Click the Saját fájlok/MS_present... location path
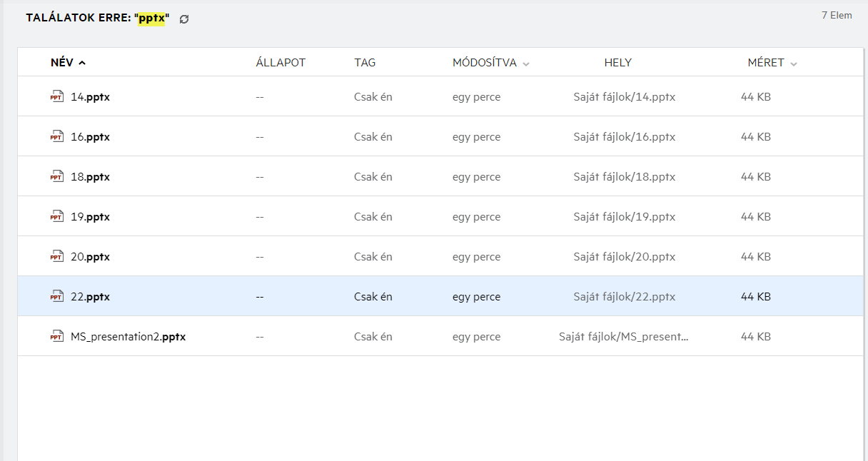This screenshot has height=461, width=868. coord(624,337)
